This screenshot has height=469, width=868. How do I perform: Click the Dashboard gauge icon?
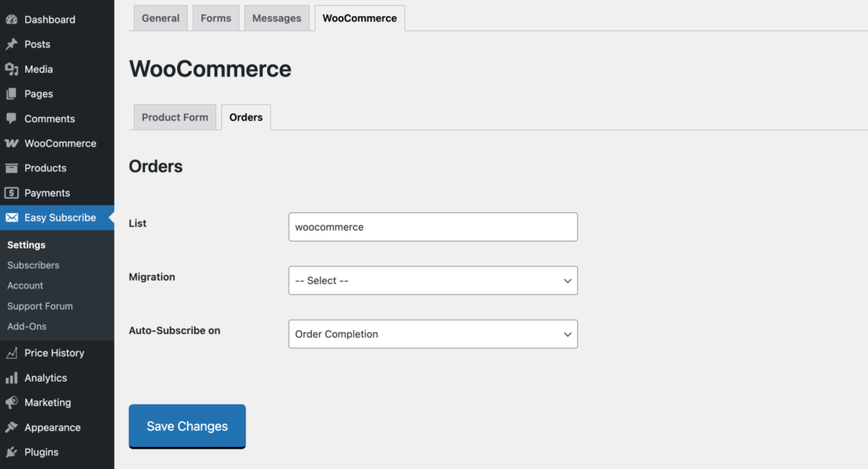pos(12,20)
